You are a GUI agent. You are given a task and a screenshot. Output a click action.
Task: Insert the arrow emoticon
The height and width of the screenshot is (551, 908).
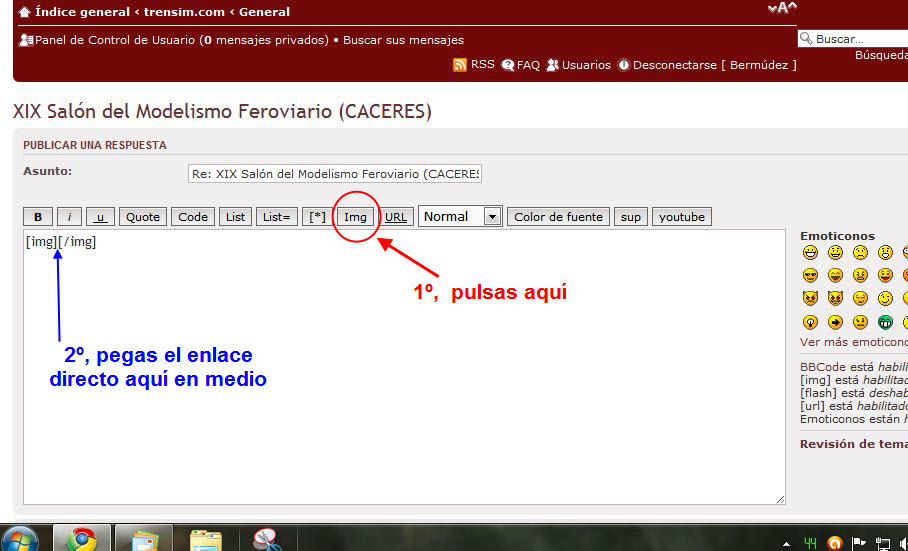coord(835,322)
